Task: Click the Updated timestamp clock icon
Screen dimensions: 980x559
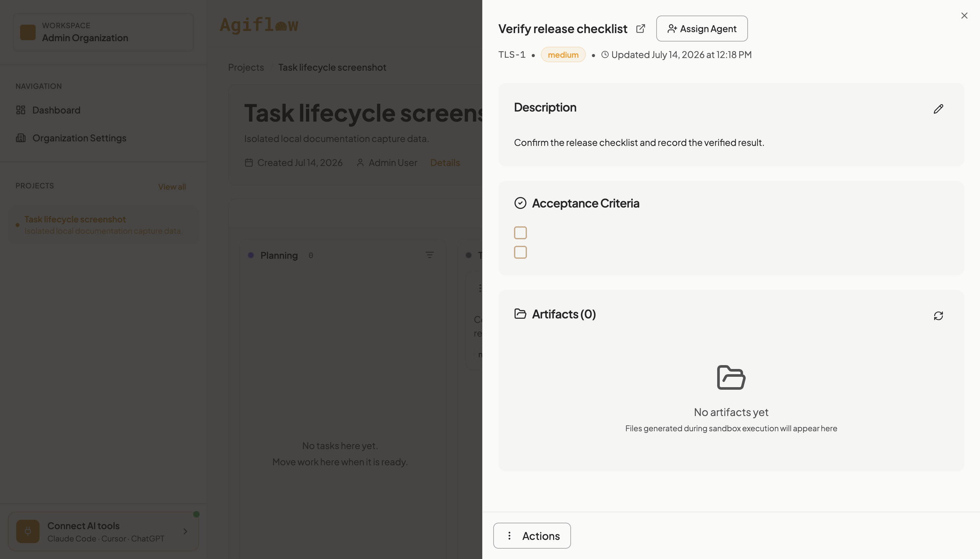Action: [605, 54]
